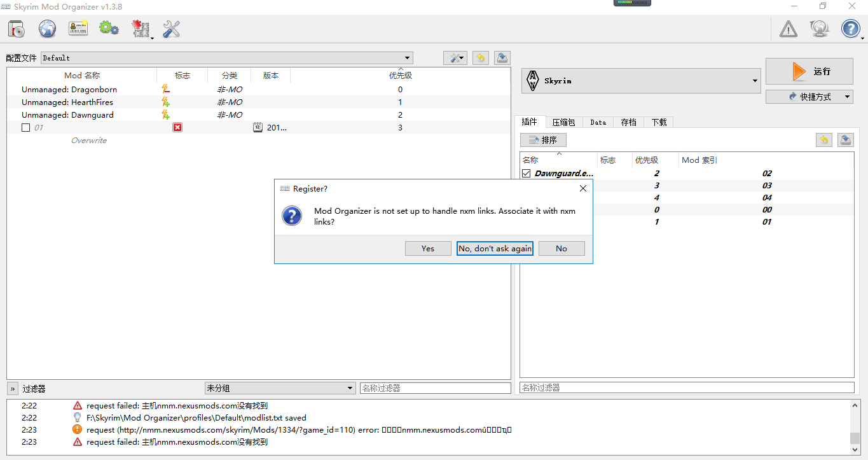Expand the 过滤器 panel with » button
Image resolution: width=868 pixels, height=460 pixels.
[x=13, y=388]
